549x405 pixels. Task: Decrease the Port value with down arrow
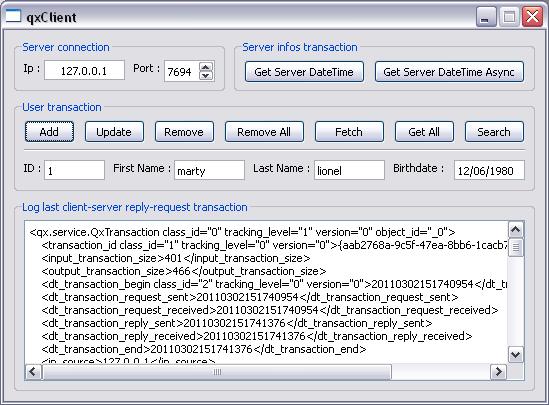click(x=206, y=75)
